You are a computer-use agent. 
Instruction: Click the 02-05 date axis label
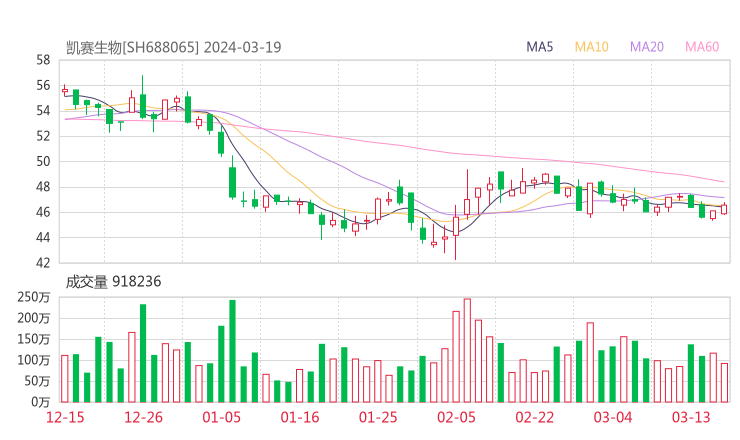click(456, 417)
